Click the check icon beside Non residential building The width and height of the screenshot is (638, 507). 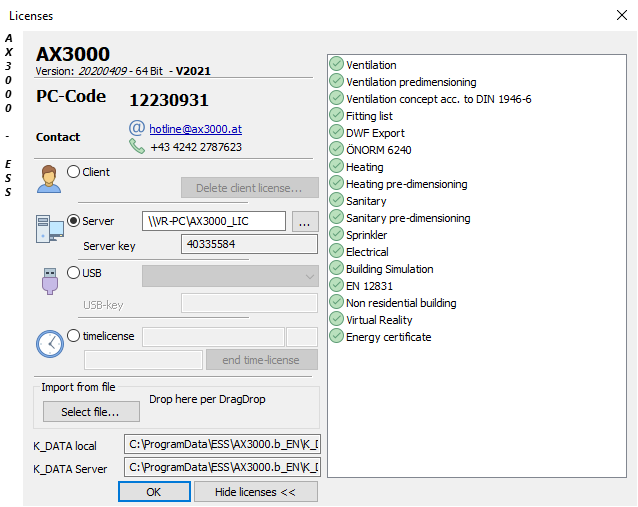tap(336, 302)
